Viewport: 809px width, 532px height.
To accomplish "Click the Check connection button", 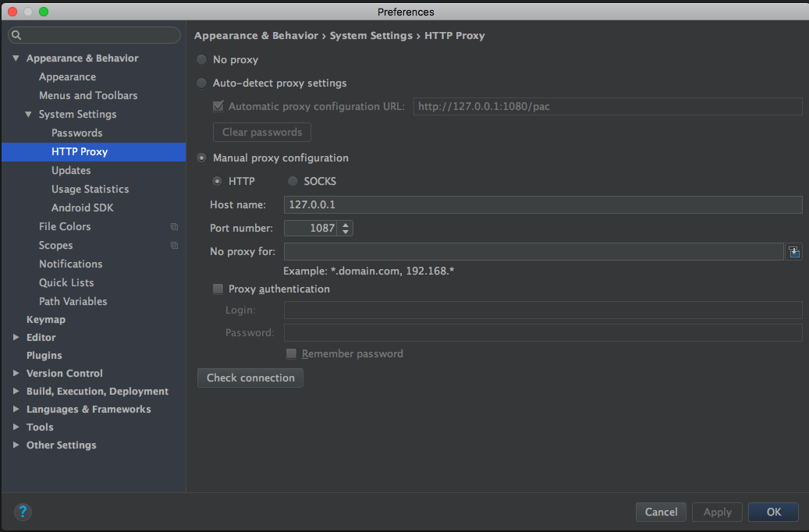I will pos(250,378).
